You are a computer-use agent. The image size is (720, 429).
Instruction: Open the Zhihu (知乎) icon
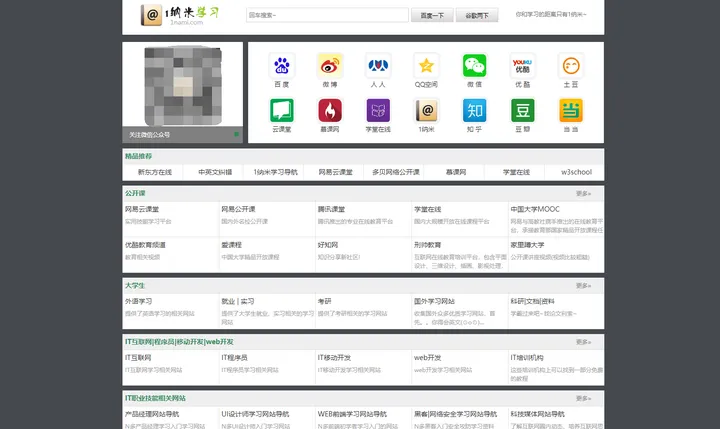coord(474,110)
